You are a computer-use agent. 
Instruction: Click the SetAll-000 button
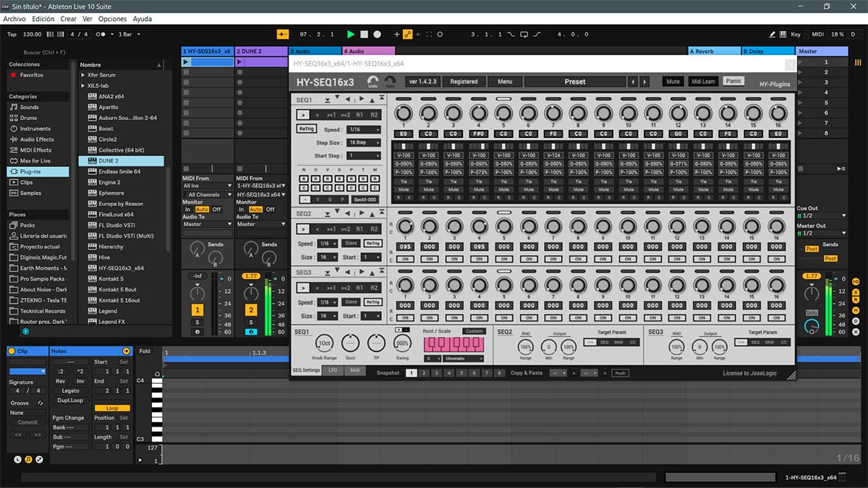(365, 199)
